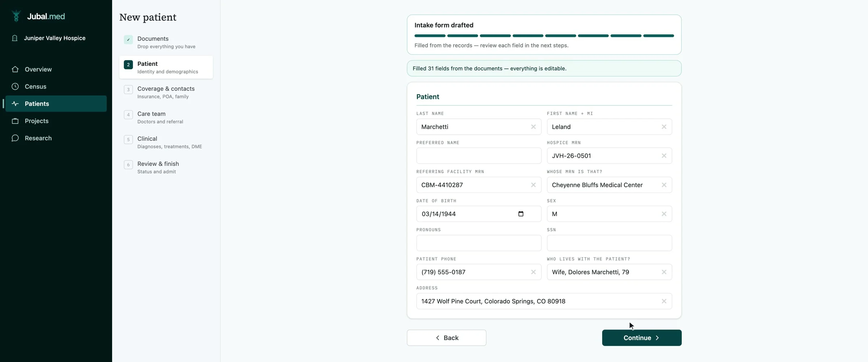Click the Continue button
The image size is (868, 362).
coord(642,338)
